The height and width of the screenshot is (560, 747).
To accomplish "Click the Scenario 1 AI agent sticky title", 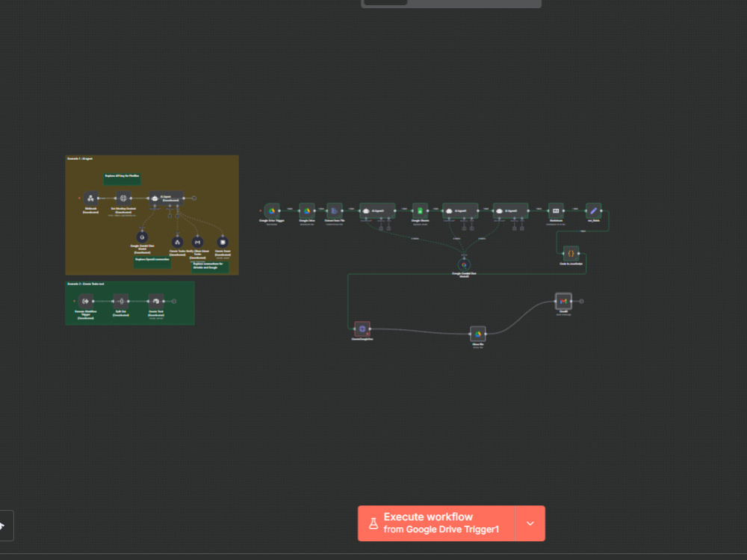I will point(80,158).
